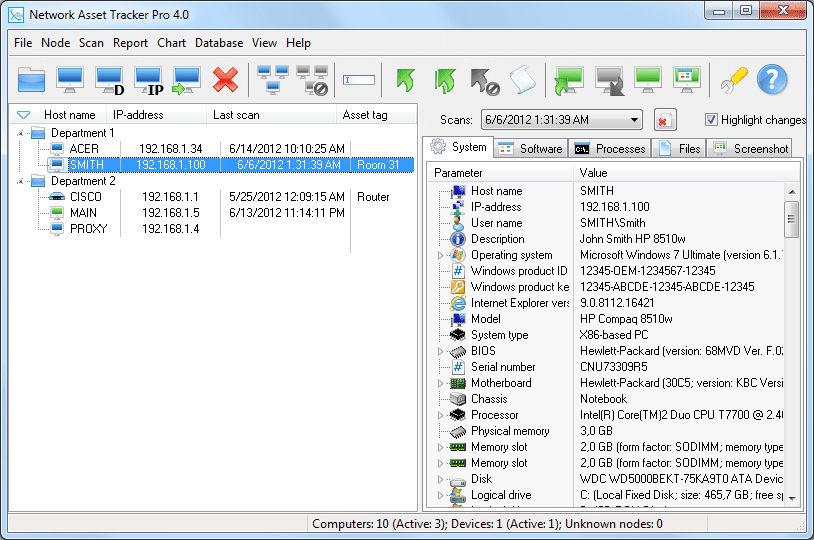814x540 pixels.
Task: Toggle the Highlight changes checkbox
Action: click(x=711, y=120)
